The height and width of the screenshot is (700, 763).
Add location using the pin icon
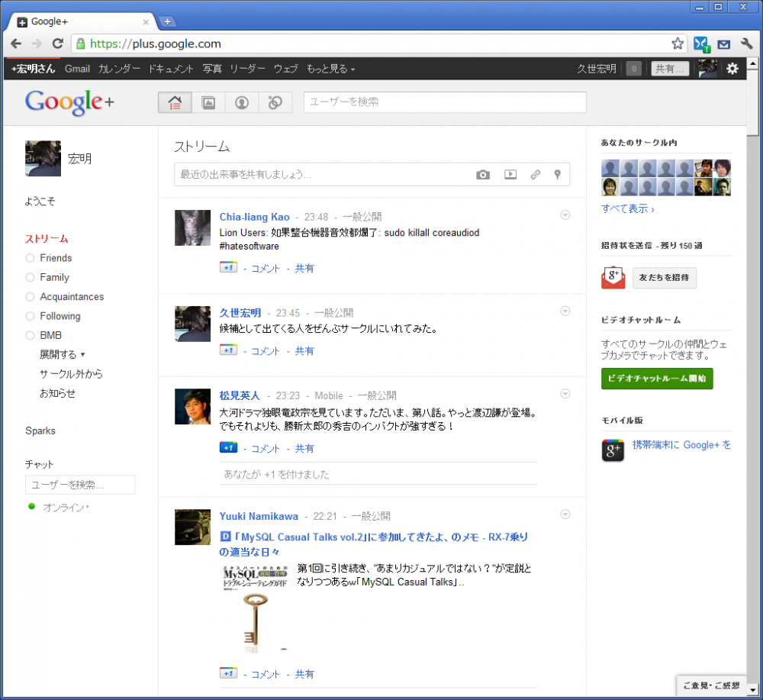558,174
